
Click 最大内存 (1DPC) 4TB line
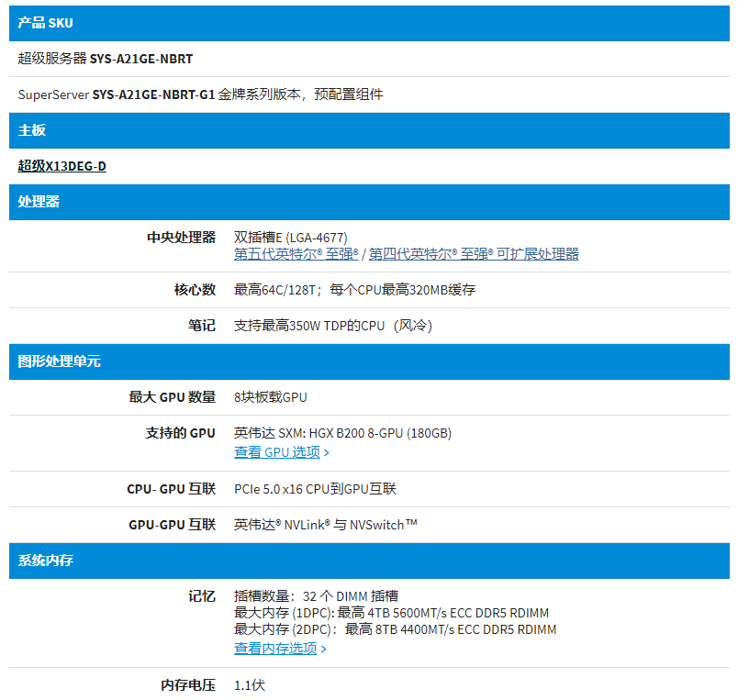click(392, 613)
